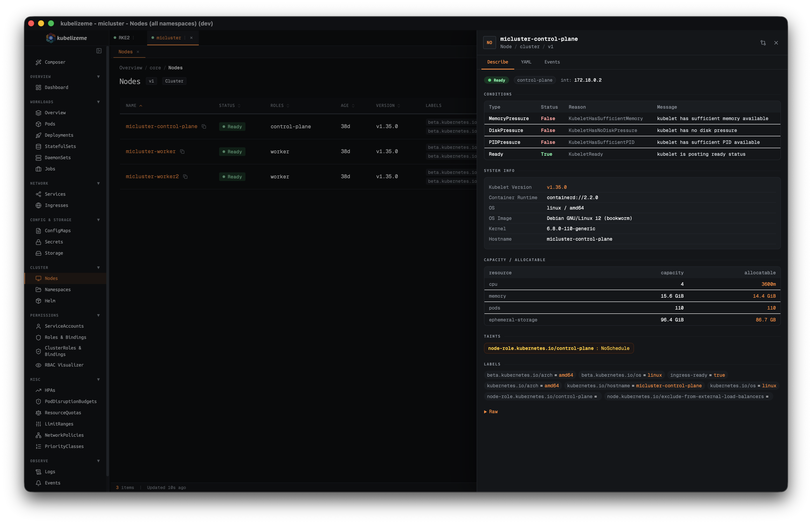The height and width of the screenshot is (524, 812).
Task: Click the node relations icon in detail panel header
Action: [763, 43]
